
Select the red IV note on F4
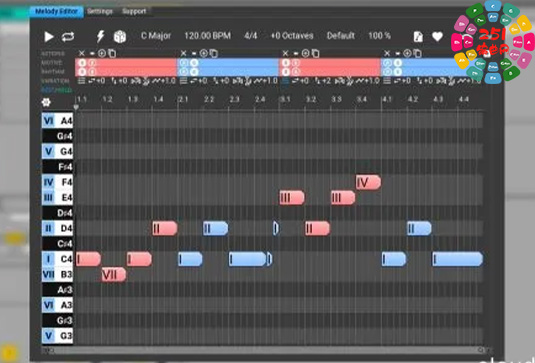click(x=368, y=182)
